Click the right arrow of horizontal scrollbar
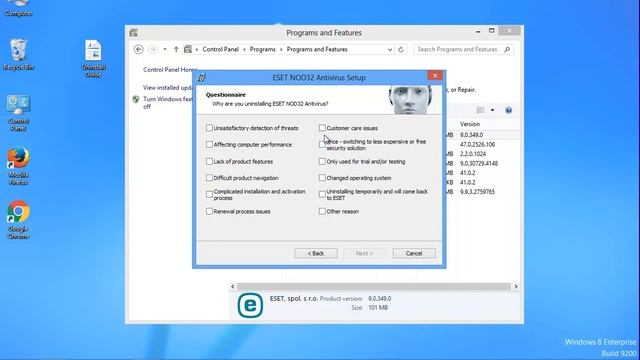This screenshot has width=640, height=360. [x=516, y=287]
